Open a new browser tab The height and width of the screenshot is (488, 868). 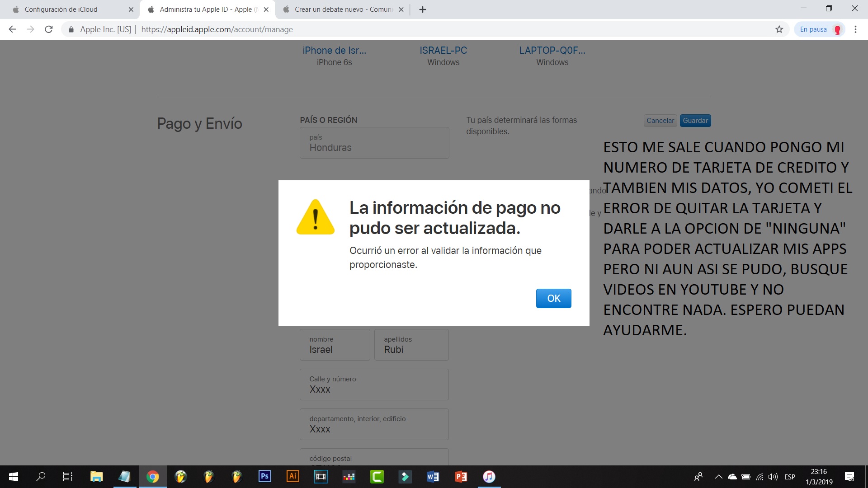coord(423,9)
